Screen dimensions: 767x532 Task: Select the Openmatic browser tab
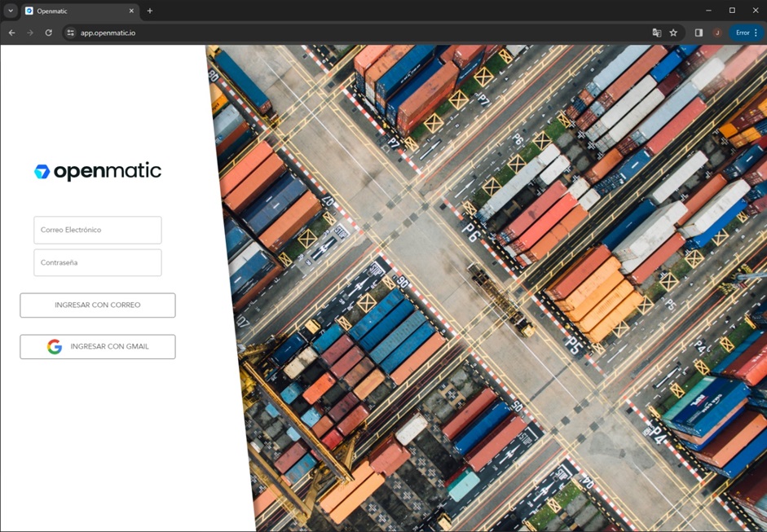pos(73,11)
